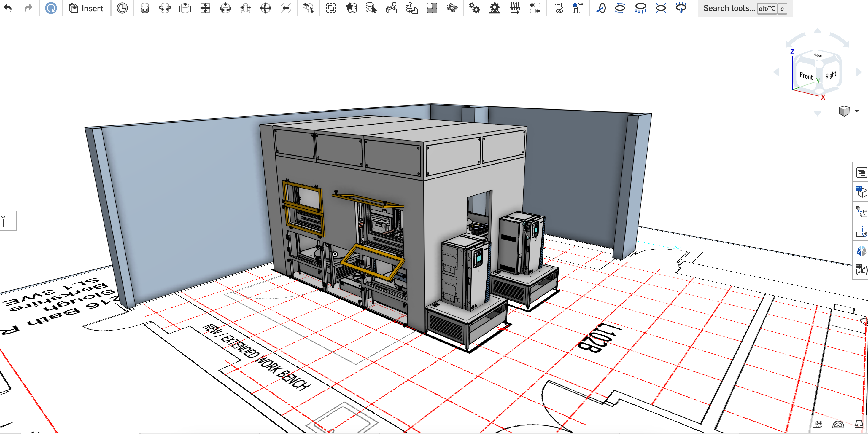
Task: Click the clock-shaped icon next to Insert
Action: [x=122, y=8]
